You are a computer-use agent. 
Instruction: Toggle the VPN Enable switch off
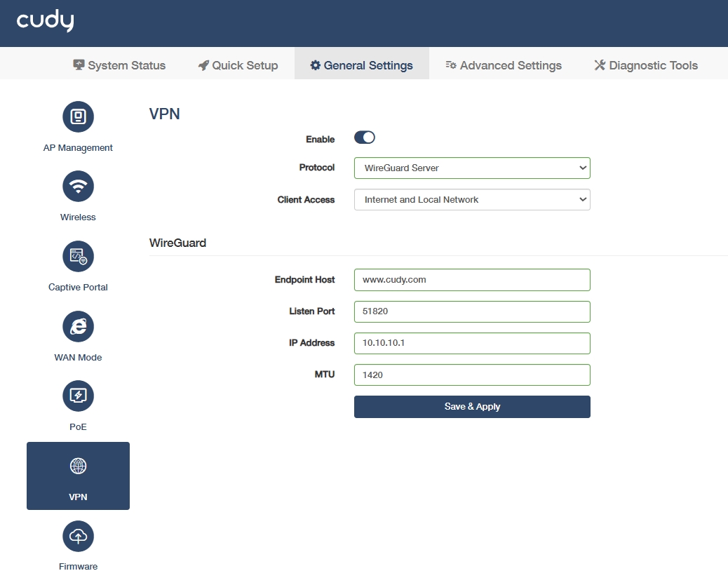(x=365, y=137)
